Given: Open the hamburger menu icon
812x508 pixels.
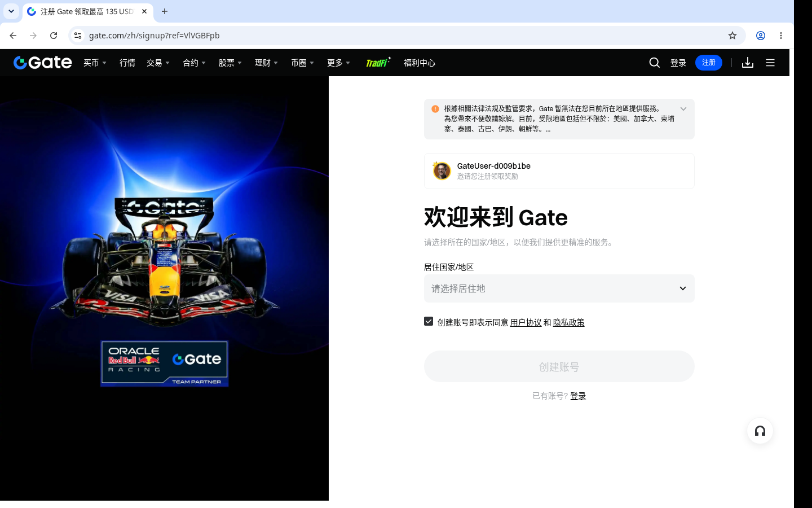Looking at the screenshot, I should (770, 63).
